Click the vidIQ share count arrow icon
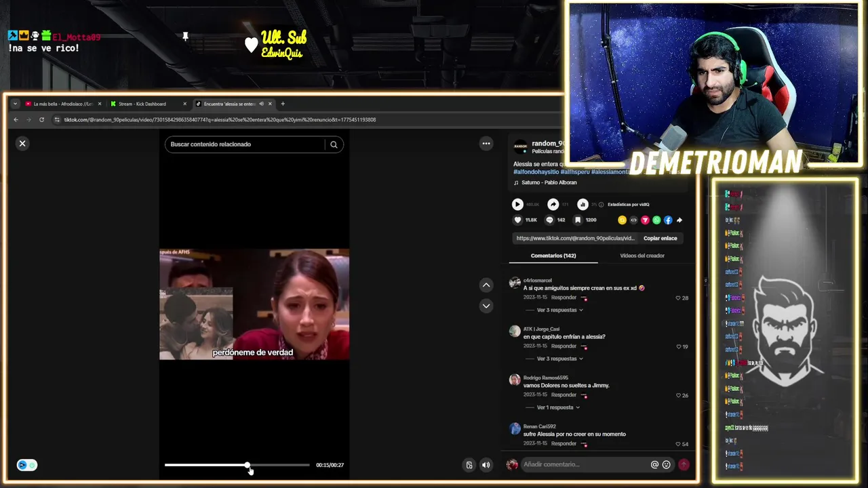 (553, 204)
